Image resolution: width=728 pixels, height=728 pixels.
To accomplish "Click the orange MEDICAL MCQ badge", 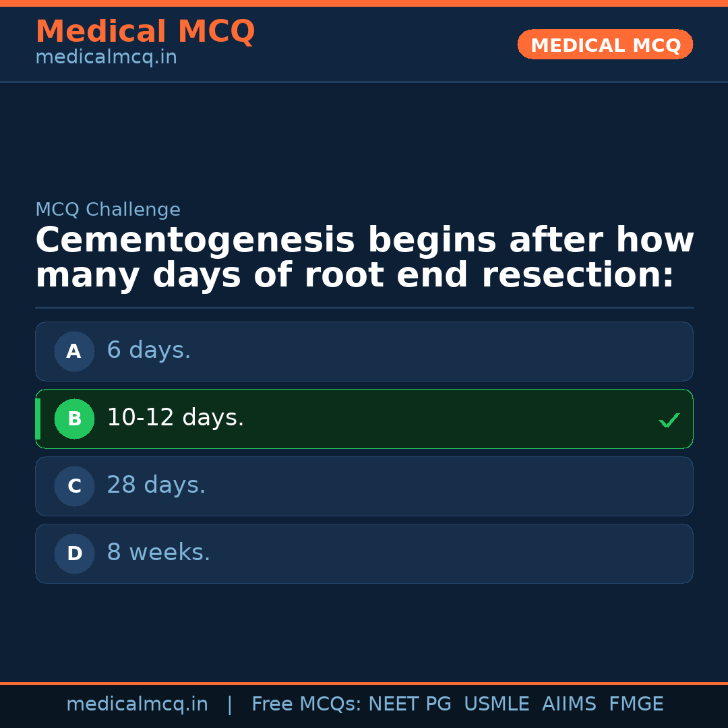I will click(x=605, y=45).
